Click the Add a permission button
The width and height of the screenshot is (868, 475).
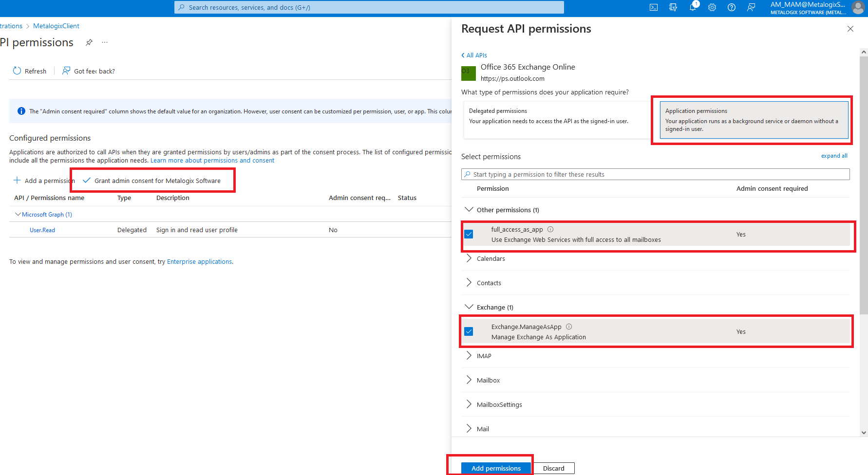(x=44, y=181)
